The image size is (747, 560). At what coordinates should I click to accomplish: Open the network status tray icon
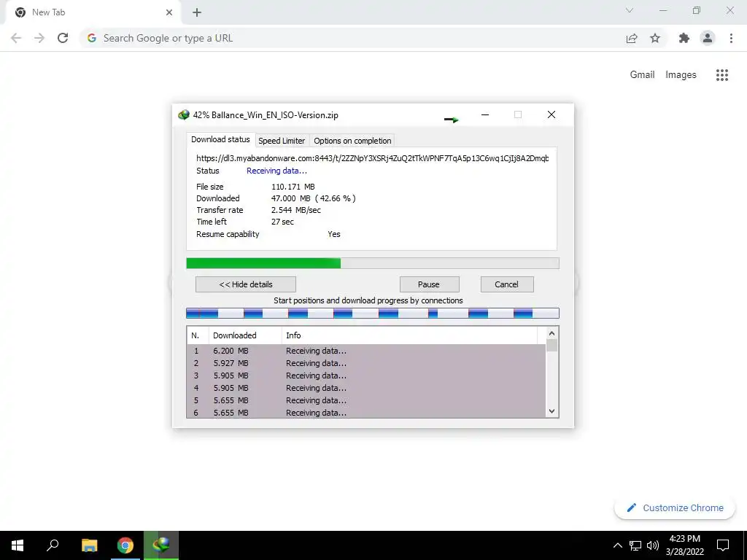(635, 545)
